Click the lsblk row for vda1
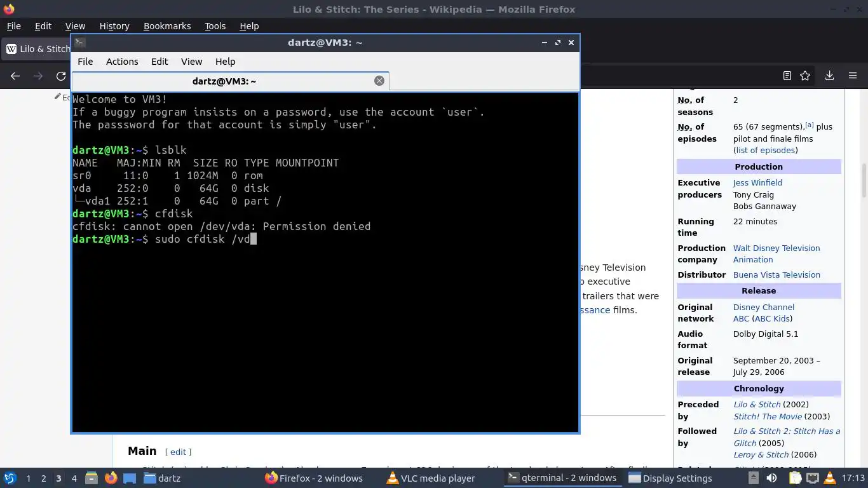 pyautogui.click(x=177, y=201)
